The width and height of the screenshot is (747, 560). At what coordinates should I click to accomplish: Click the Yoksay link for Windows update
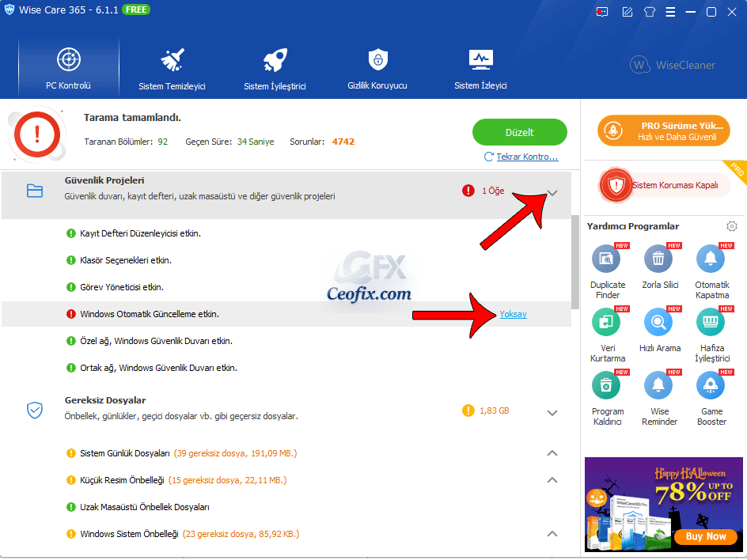click(513, 314)
